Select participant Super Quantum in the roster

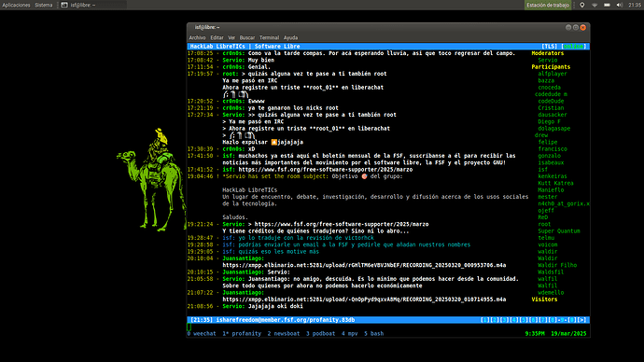coord(559,231)
